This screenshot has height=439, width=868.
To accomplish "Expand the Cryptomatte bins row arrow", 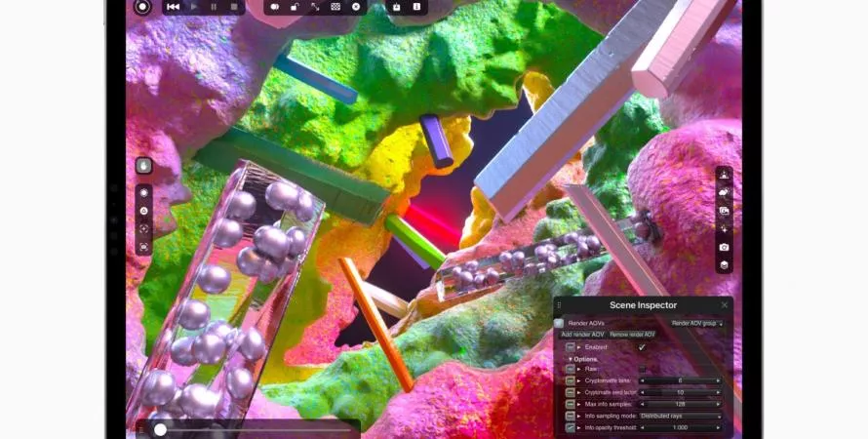I will click(x=579, y=380).
